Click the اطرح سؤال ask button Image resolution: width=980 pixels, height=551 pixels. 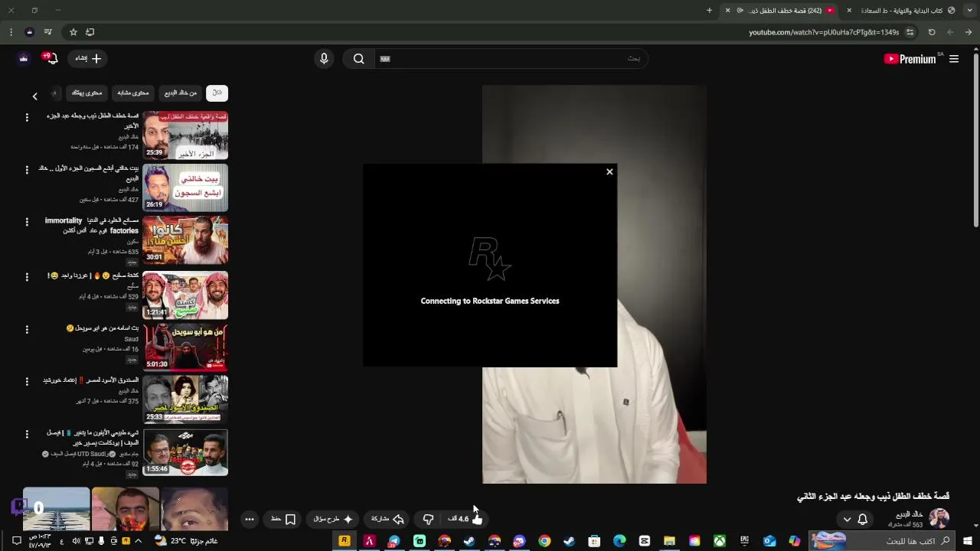[x=333, y=519]
